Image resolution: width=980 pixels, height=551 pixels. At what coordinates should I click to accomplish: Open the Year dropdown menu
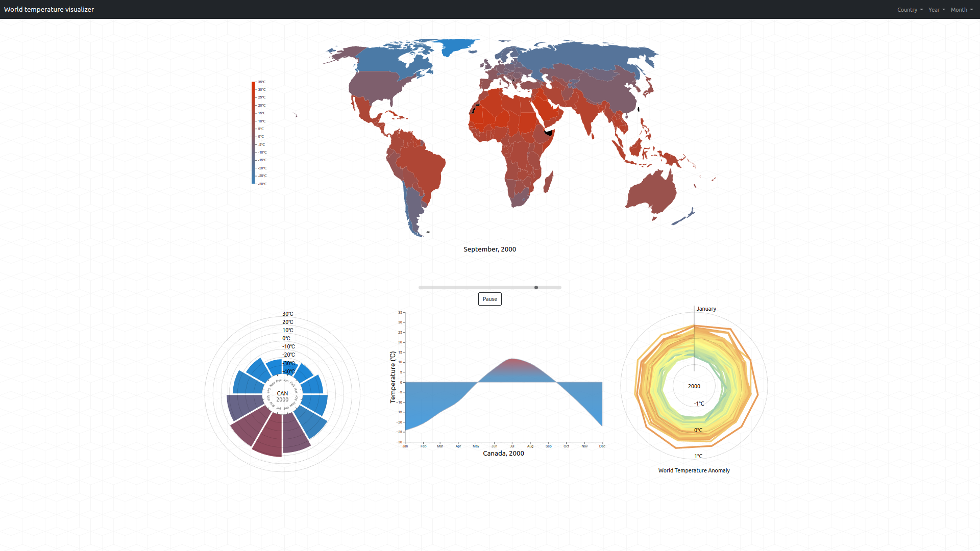(936, 10)
